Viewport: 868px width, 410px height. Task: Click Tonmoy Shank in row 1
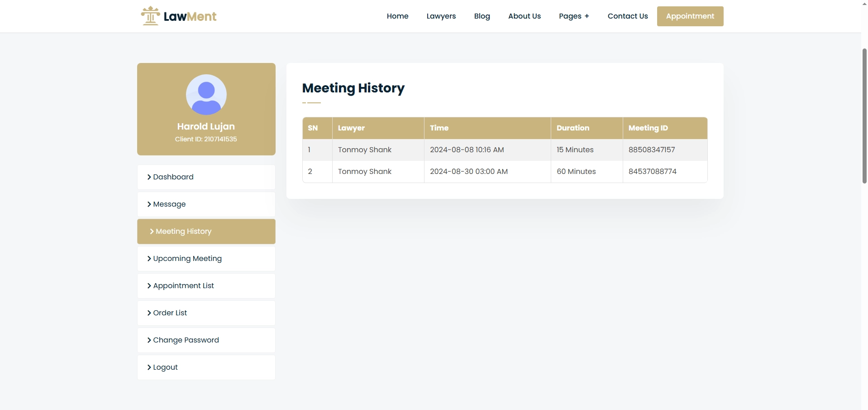click(x=365, y=150)
